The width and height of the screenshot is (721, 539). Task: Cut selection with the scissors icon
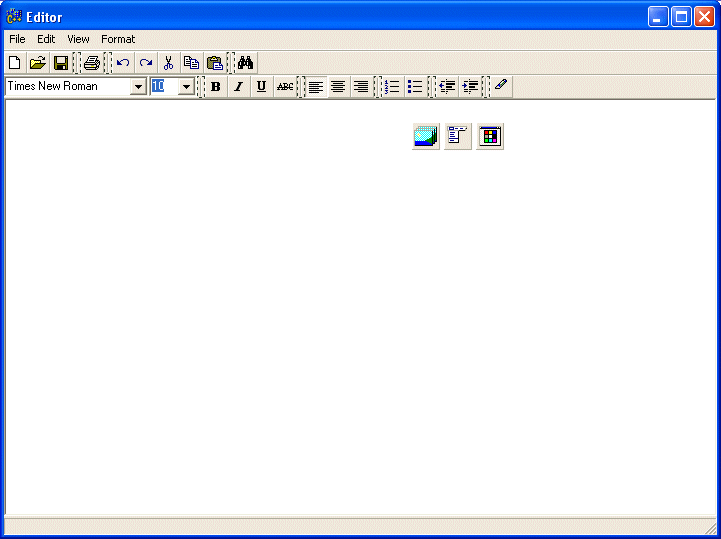(x=168, y=63)
